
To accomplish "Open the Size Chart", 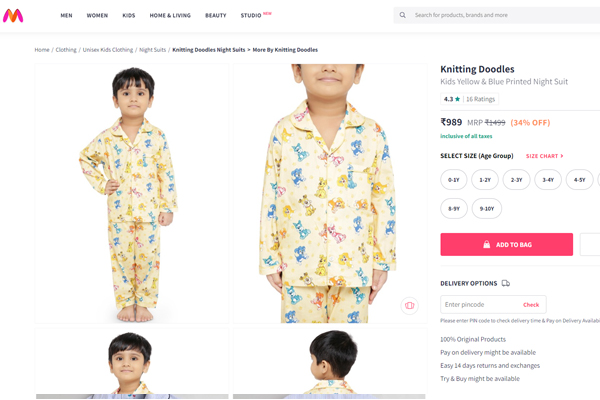I will click(544, 156).
